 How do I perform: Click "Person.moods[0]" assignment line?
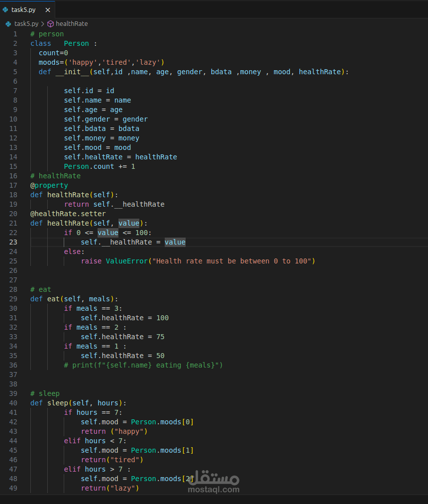pos(137,422)
